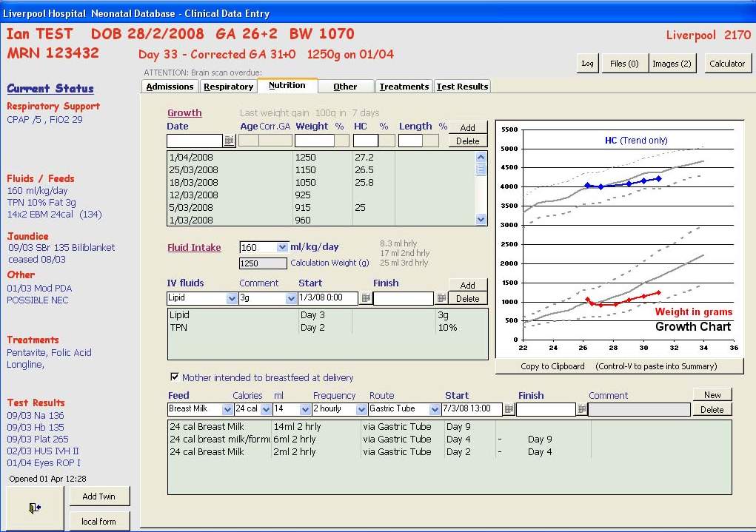Open the Feed Frequency 2 hourly dropdown

(x=361, y=409)
